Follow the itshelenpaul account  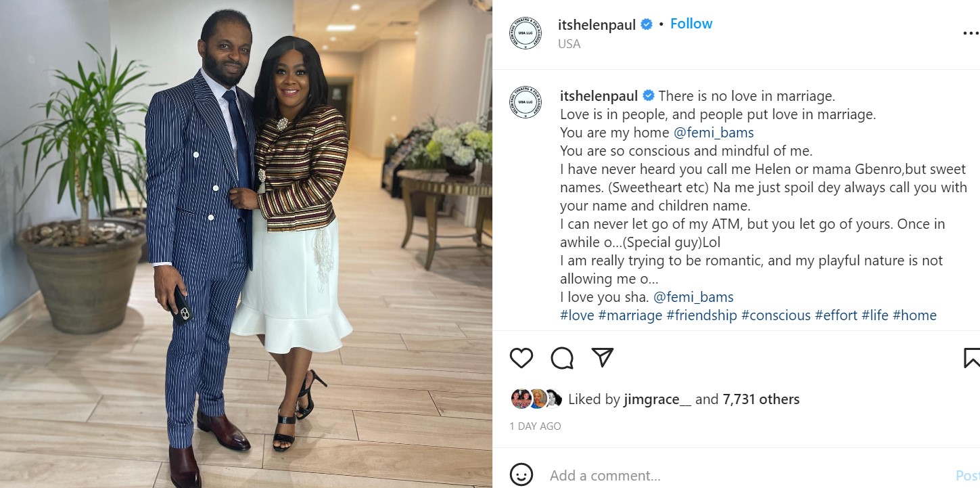(691, 24)
